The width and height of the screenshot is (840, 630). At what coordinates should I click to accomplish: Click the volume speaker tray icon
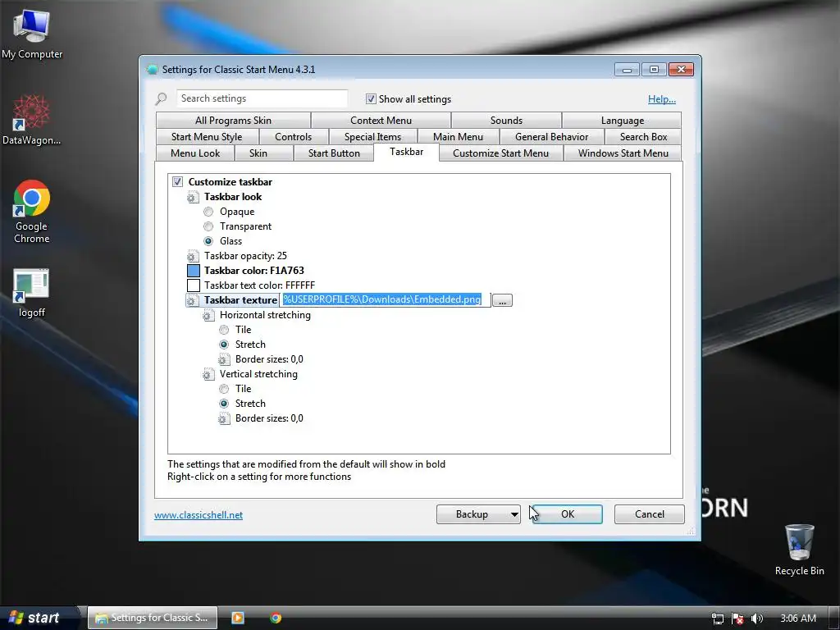pos(756,619)
